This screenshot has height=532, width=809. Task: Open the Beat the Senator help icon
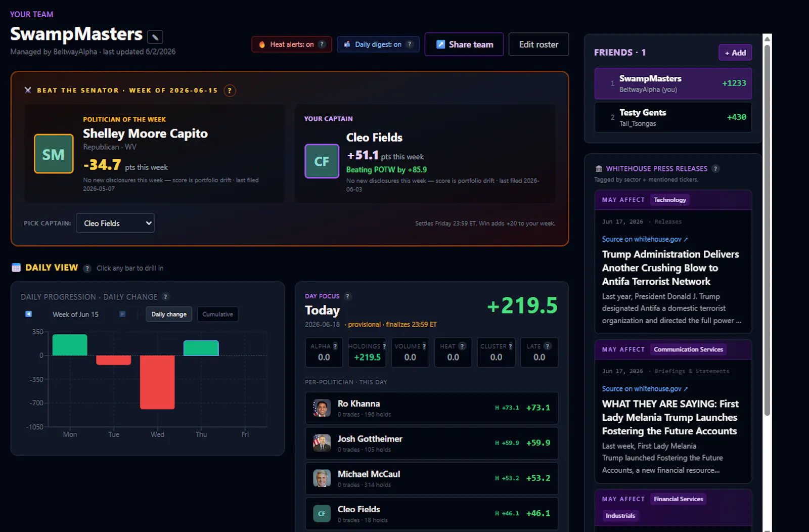click(x=230, y=91)
